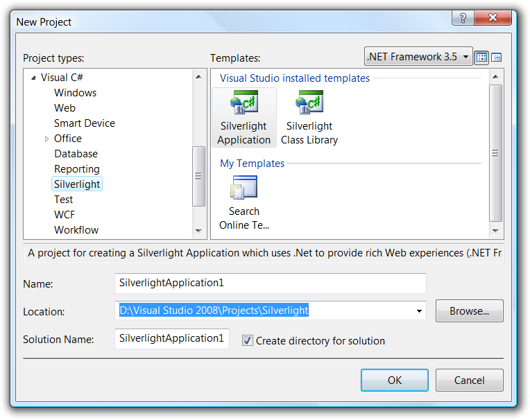Image resolution: width=530 pixels, height=420 pixels.
Task: Open the Search Online Templates item
Action: pos(244,203)
